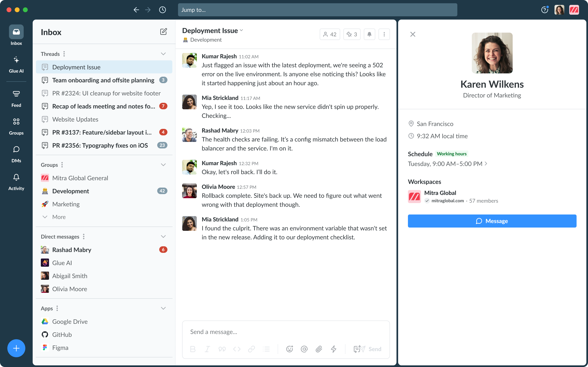Toggle italic formatting in composer

pyautogui.click(x=207, y=349)
